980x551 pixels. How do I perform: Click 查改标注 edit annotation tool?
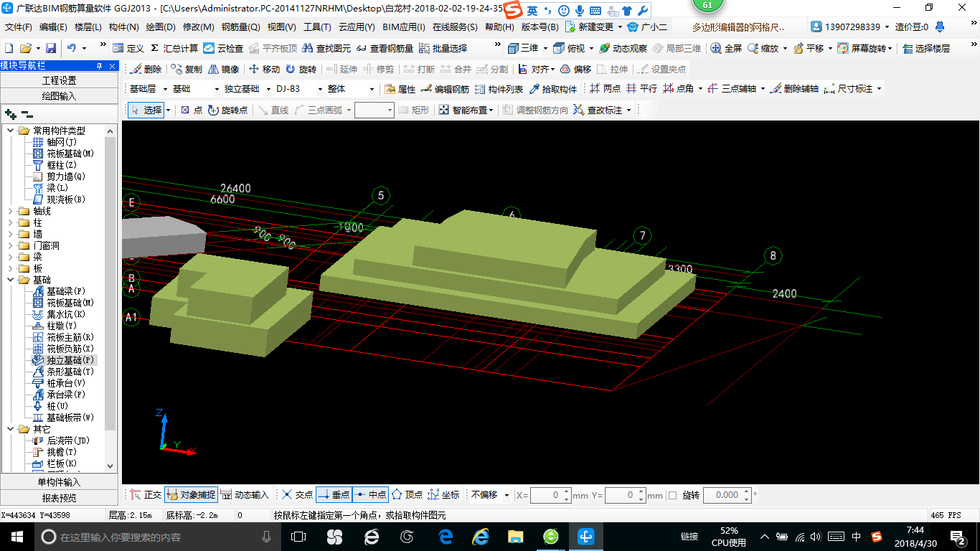click(598, 110)
